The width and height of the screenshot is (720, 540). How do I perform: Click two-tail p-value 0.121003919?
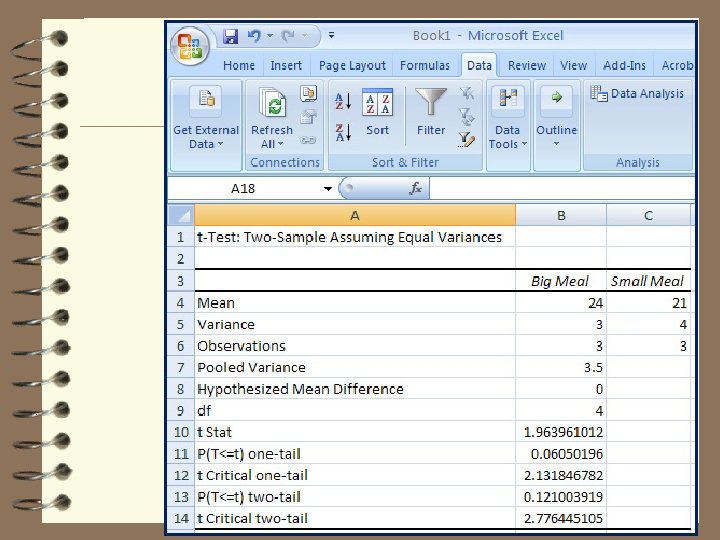click(x=561, y=497)
